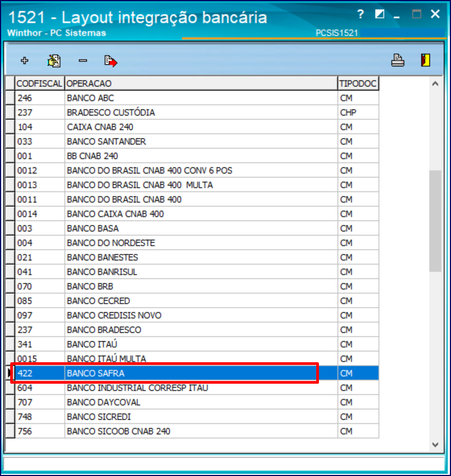Click row selector beside BANCO SICOOB CNAB 240
451x476 pixels.
pyautogui.click(x=10, y=431)
